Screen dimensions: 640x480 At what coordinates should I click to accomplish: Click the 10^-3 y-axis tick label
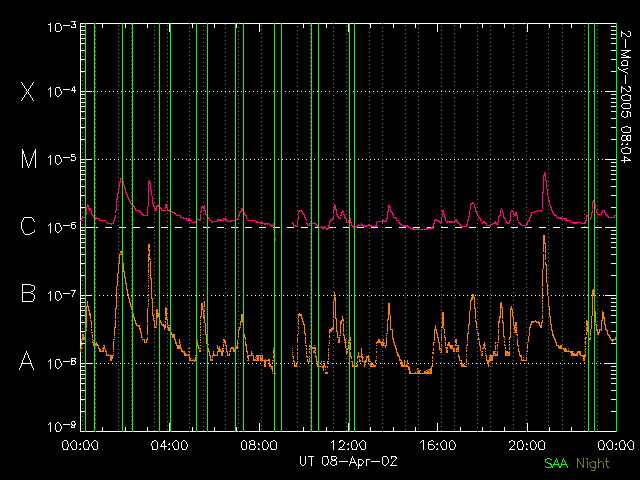[62, 27]
